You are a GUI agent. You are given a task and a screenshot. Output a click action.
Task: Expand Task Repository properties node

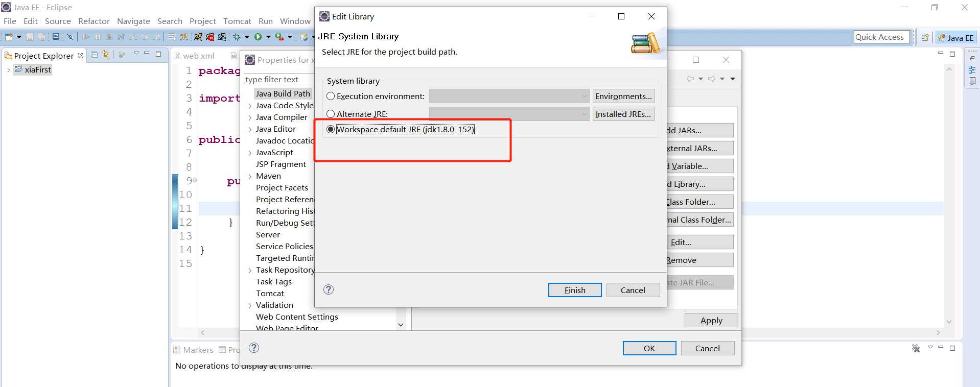[250, 270]
